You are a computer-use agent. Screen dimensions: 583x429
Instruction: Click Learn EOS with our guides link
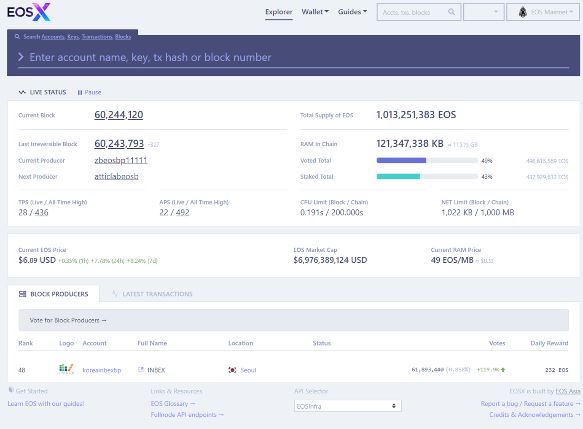(x=46, y=403)
